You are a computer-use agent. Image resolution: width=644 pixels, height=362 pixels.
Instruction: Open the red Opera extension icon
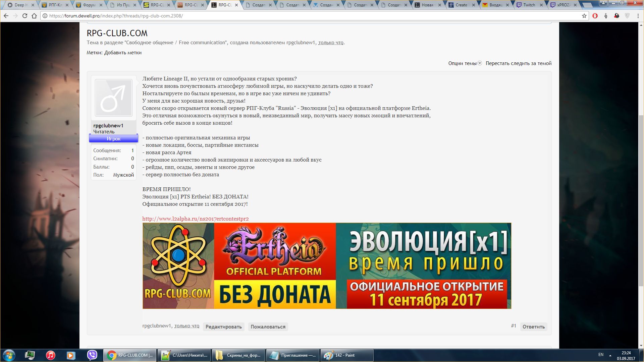595,16
